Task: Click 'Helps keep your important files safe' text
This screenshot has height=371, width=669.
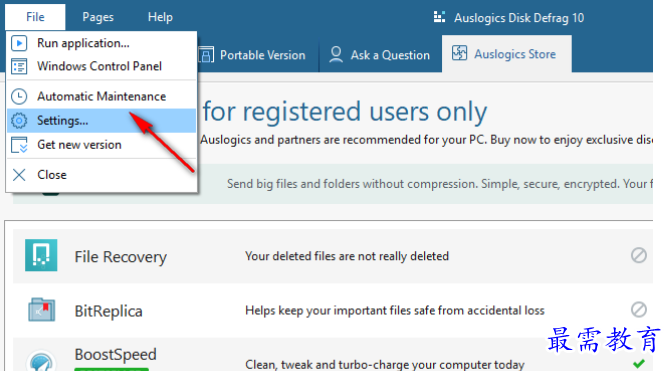Action: pyautogui.click(x=395, y=310)
